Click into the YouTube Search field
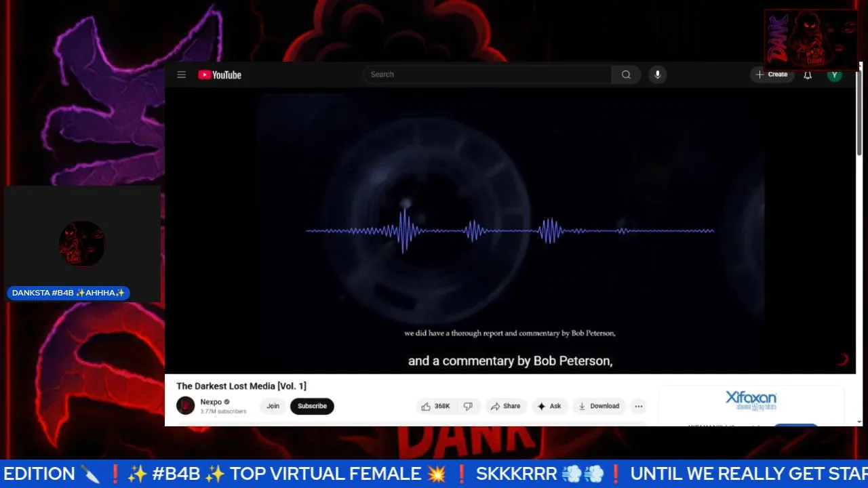The image size is (868, 488). (488, 75)
